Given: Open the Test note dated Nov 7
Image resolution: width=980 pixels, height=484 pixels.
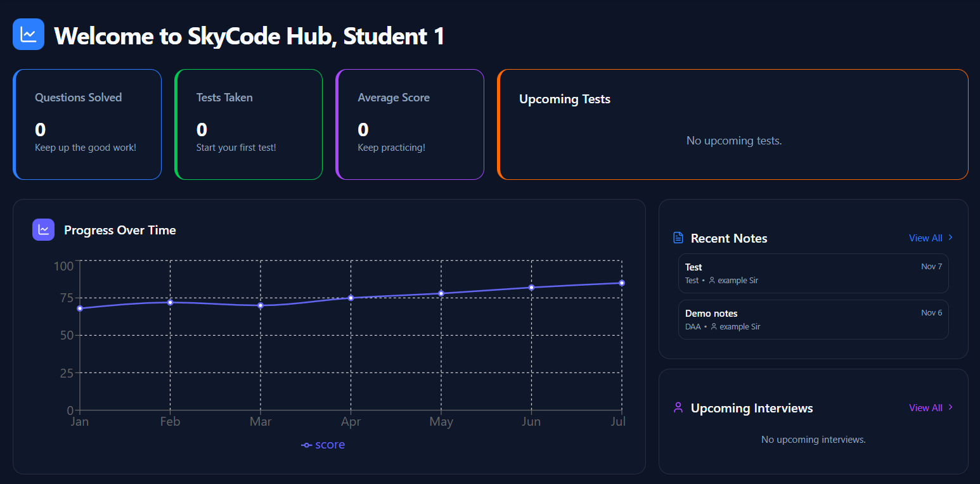Looking at the screenshot, I should (x=813, y=273).
